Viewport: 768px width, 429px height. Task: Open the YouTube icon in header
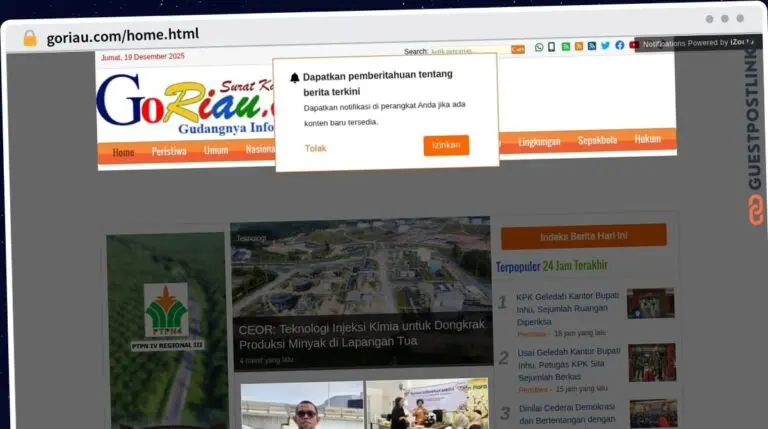pos(633,45)
